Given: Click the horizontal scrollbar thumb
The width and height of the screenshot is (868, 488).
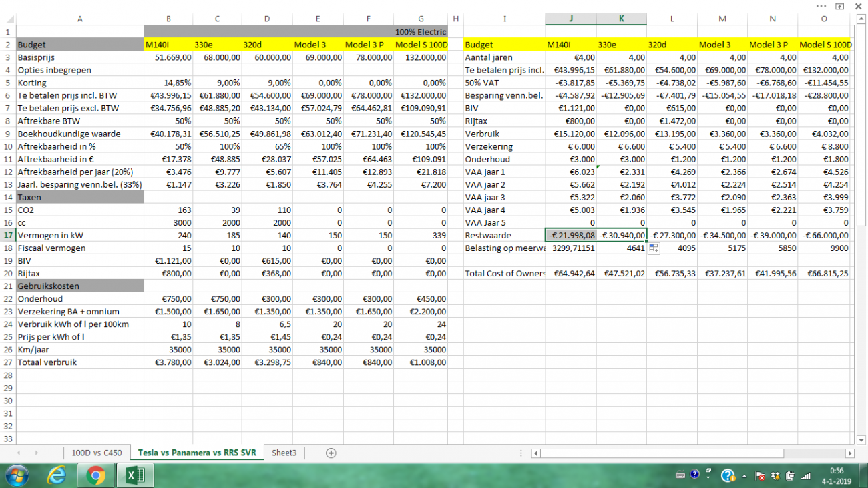Looking at the screenshot, I should pyautogui.click(x=662, y=453).
